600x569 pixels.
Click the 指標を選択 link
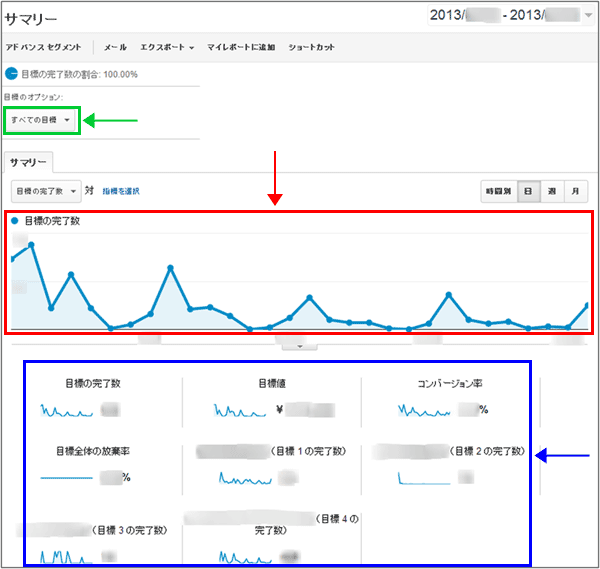pyautogui.click(x=121, y=191)
